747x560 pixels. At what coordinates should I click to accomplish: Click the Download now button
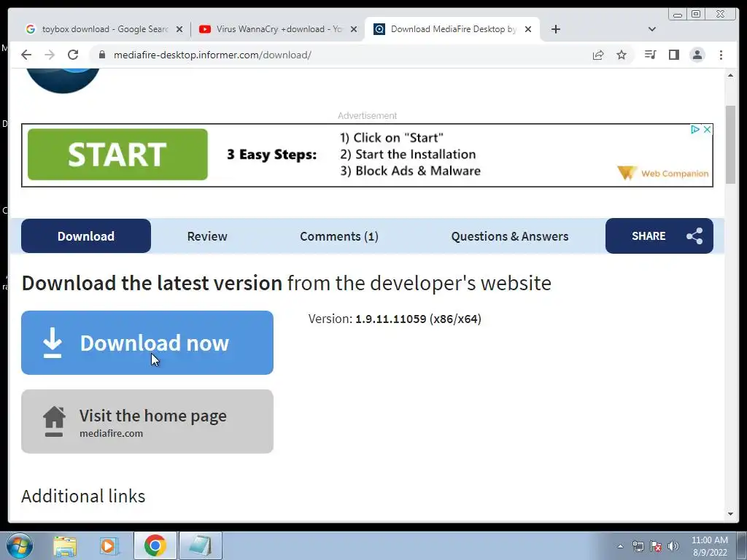(x=147, y=343)
